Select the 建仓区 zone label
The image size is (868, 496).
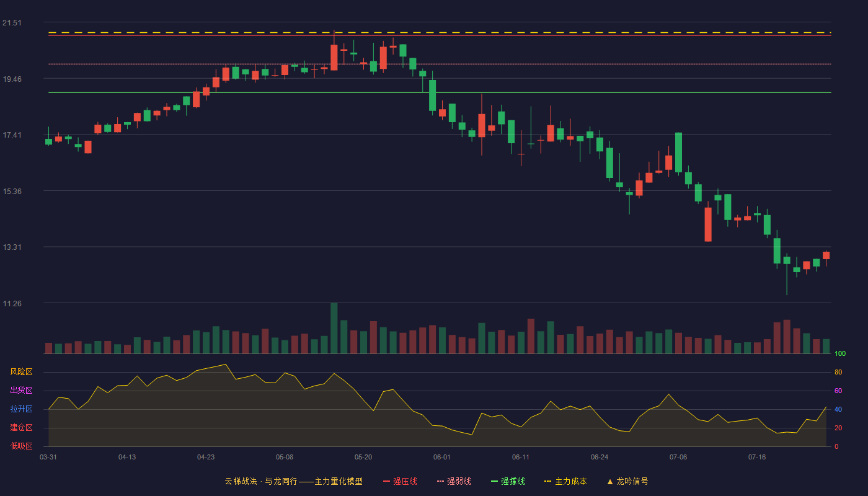[21, 428]
